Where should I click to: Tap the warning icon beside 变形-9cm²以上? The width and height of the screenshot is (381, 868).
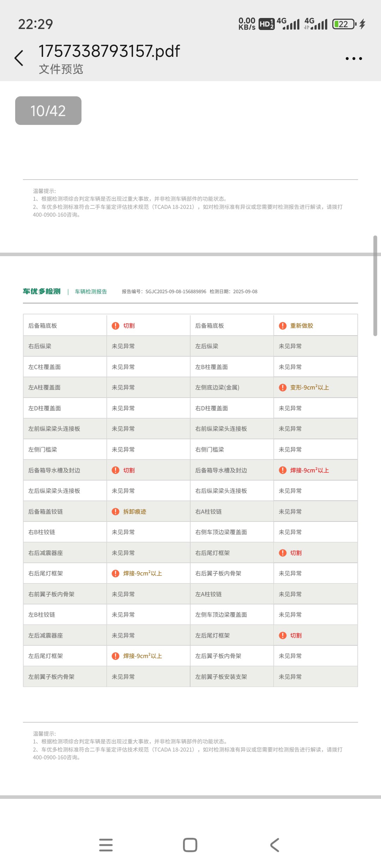coord(283,387)
